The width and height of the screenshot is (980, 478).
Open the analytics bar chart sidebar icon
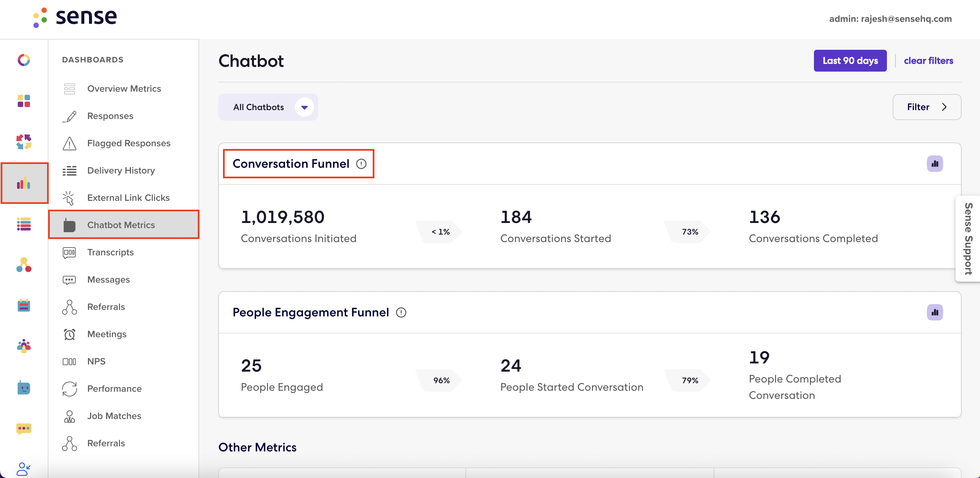pos(24,183)
